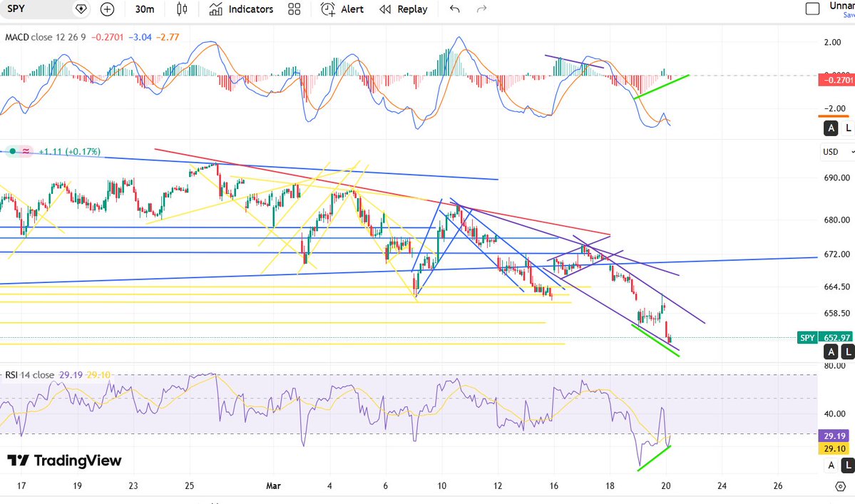Click the Undo arrow icon

[454, 9]
